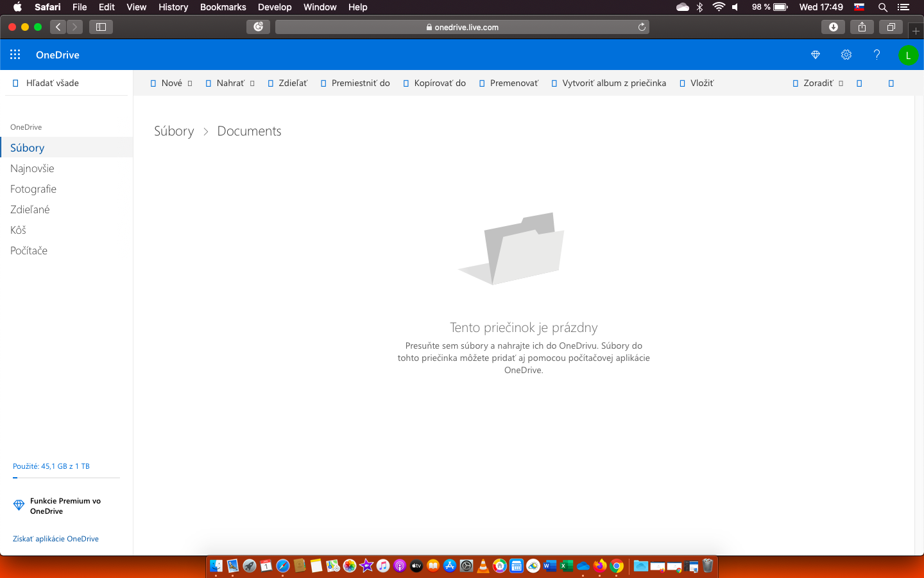Image resolution: width=924 pixels, height=578 pixels.
Task: Open the OneDrive app launcher grid
Action: point(15,55)
